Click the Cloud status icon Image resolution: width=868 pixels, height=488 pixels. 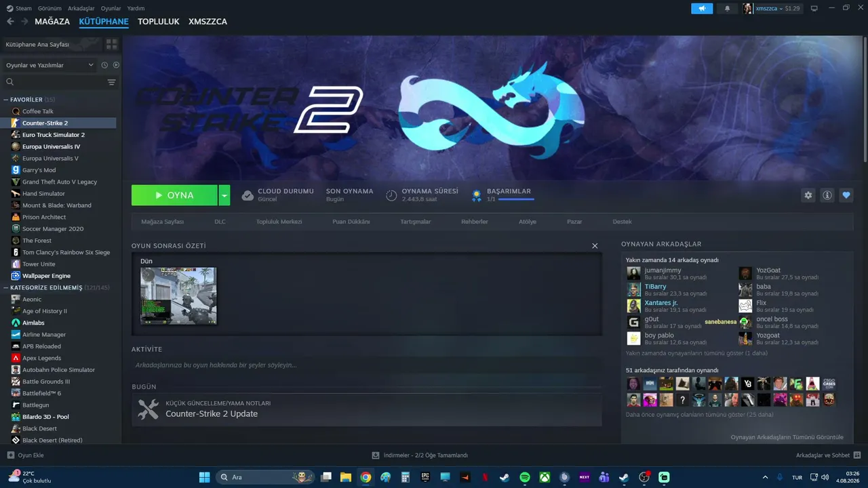(x=248, y=195)
